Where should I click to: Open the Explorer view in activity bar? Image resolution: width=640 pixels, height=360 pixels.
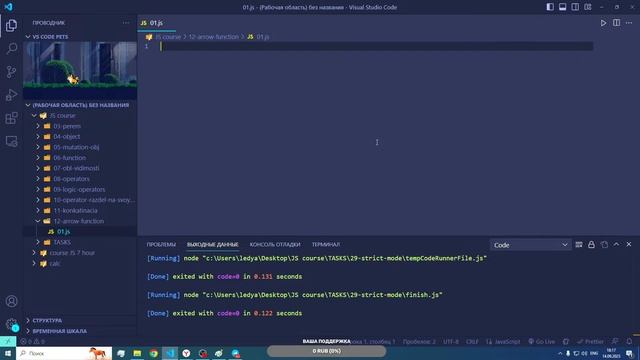pos(11,25)
